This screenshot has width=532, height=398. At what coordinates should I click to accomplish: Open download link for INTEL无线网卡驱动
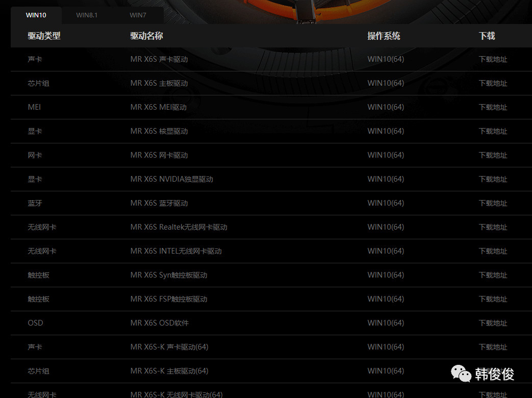tap(493, 251)
